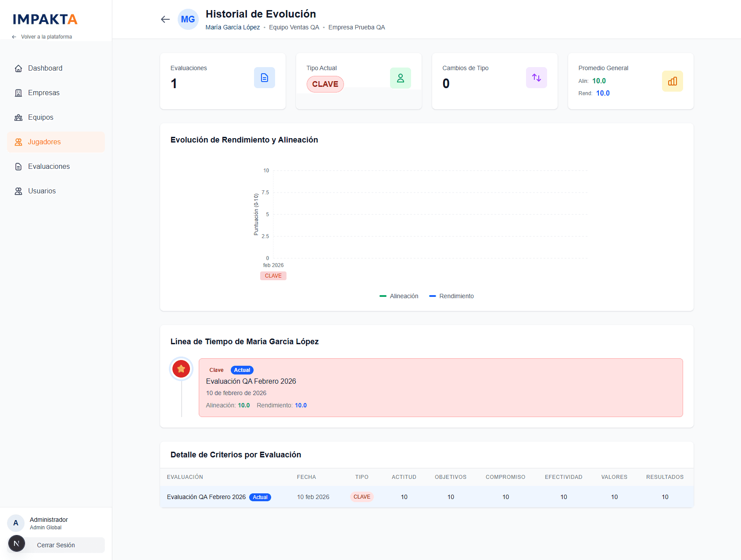Image resolution: width=741 pixels, height=560 pixels.
Task: Click the yellow bar chart icon
Action: coord(672,81)
